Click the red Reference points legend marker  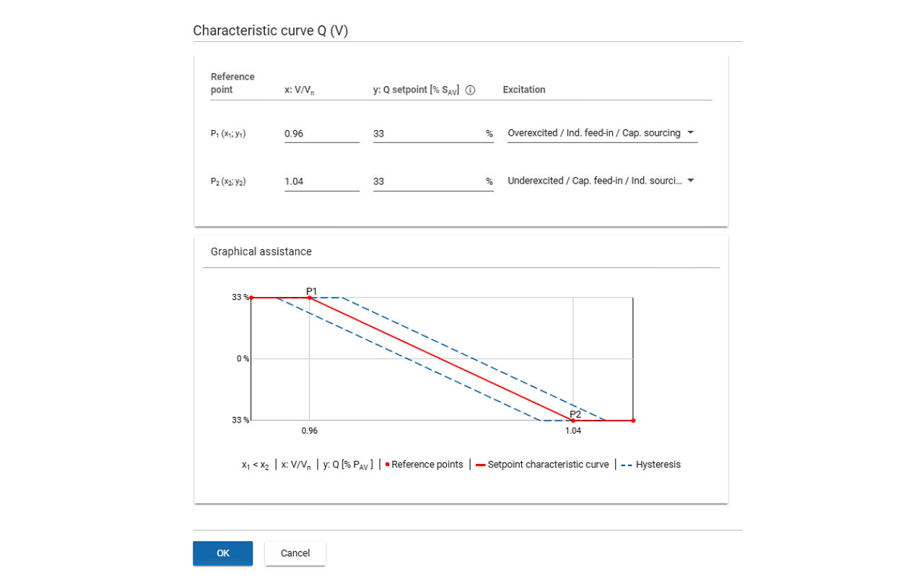(388, 465)
